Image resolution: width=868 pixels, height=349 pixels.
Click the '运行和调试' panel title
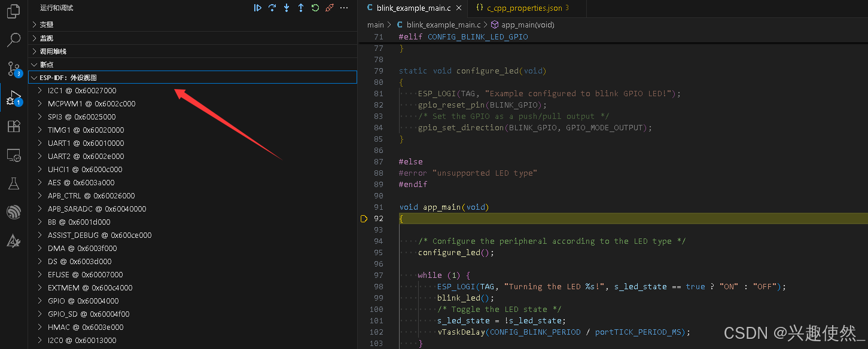[x=57, y=8]
